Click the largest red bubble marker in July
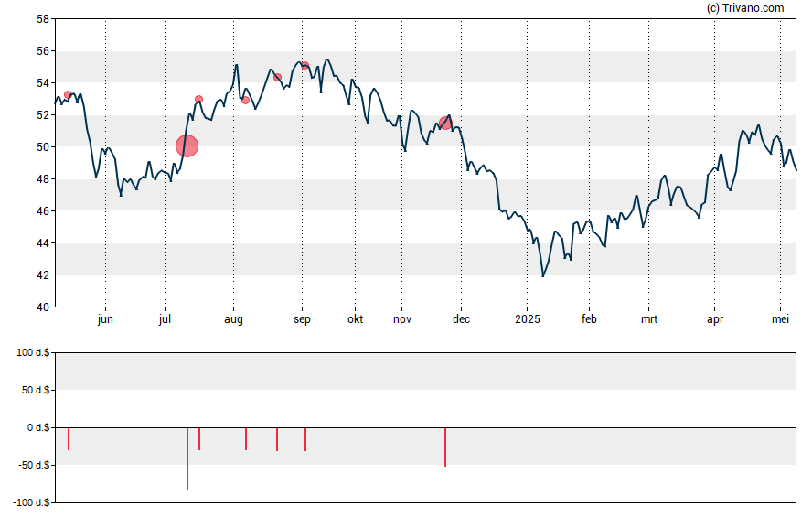Screen dimensions: 812x517 (x=187, y=146)
